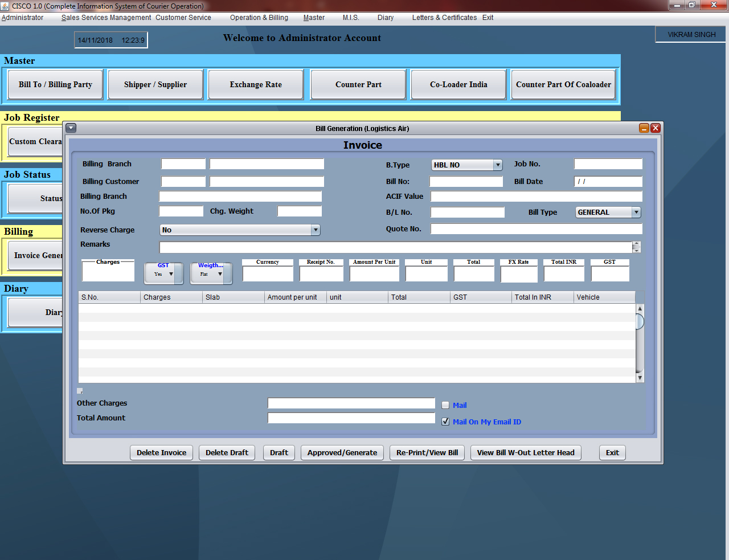
Task: Open the Operation & Billing menu
Action: tap(259, 18)
